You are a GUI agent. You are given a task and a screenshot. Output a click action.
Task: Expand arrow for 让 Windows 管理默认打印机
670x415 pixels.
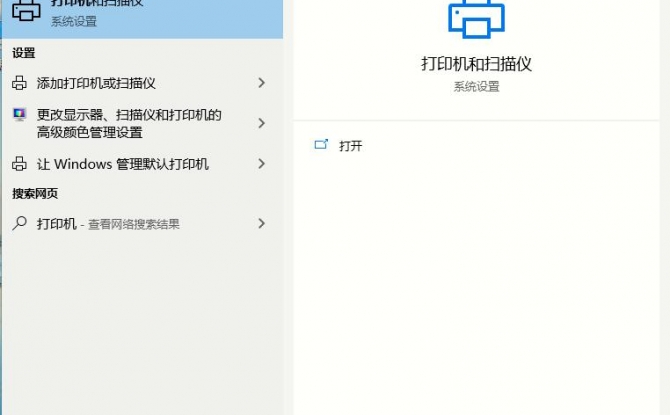(262, 164)
